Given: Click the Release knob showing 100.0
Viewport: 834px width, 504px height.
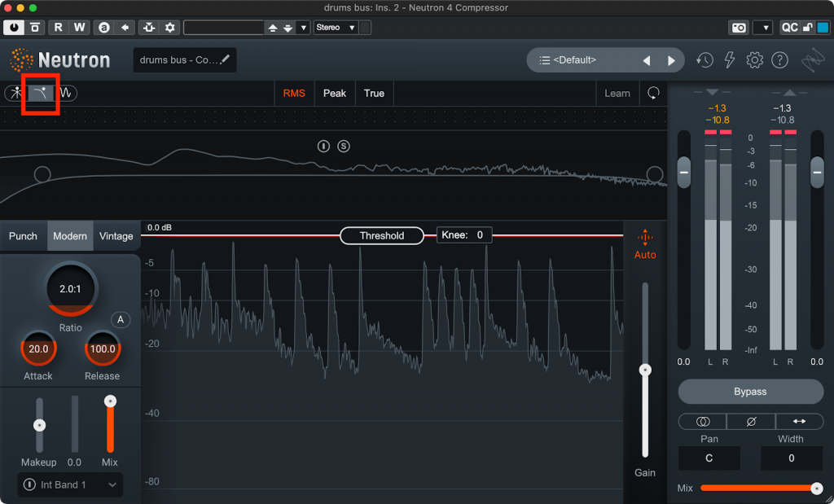Looking at the screenshot, I should point(103,348).
